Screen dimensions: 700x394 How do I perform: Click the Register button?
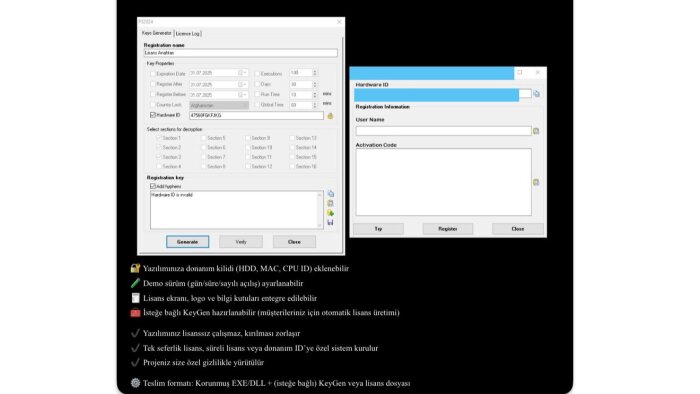(448, 229)
